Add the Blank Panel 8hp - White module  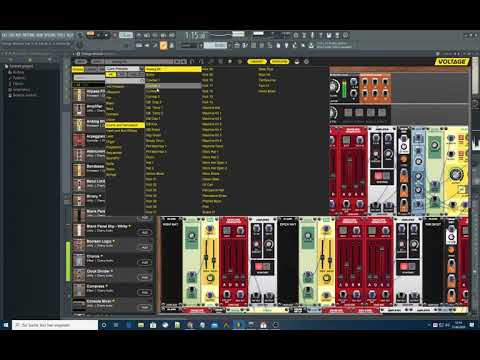tap(145, 232)
